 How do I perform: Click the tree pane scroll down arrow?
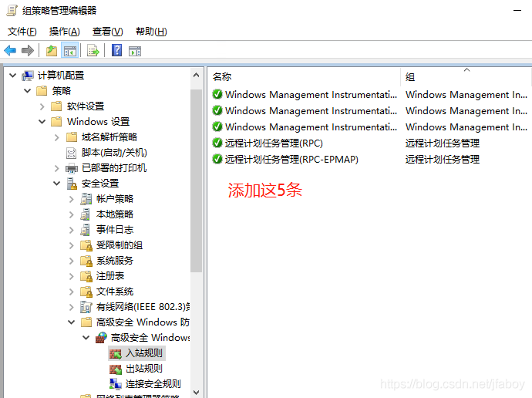pos(196,393)
